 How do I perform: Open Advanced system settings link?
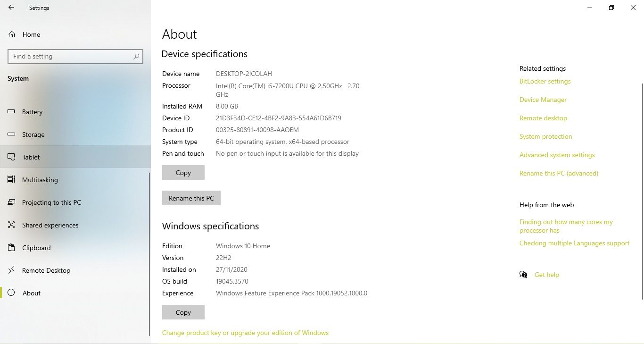coord(557,155)
